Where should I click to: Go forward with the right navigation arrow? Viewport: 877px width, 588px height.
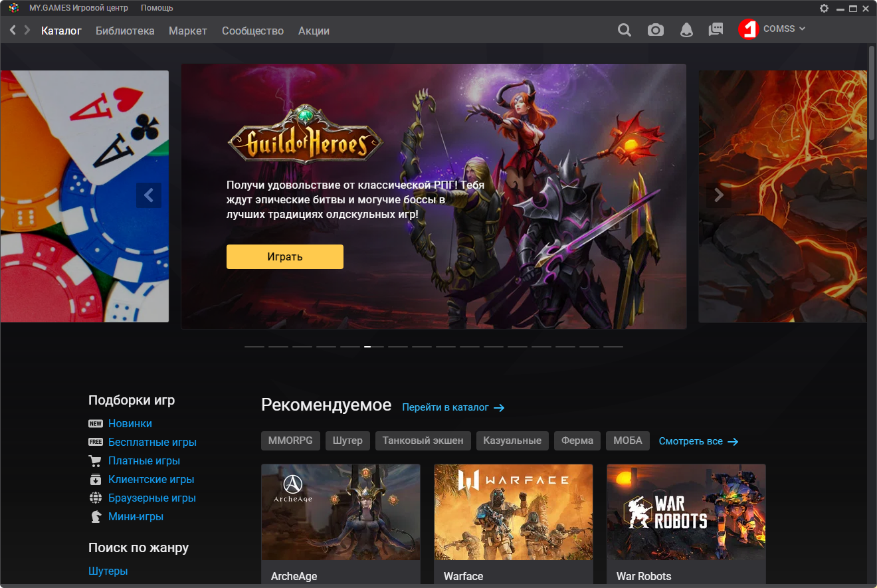tap(27, 30)
